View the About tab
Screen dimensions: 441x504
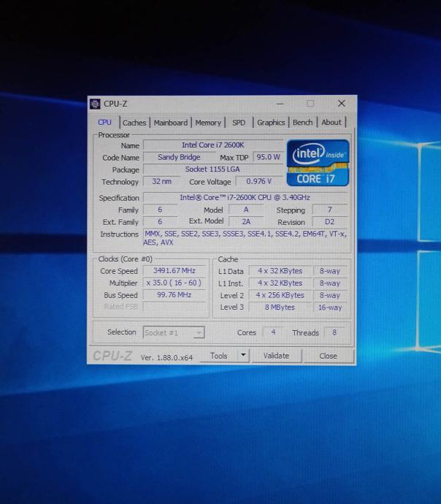pos(331,123)
